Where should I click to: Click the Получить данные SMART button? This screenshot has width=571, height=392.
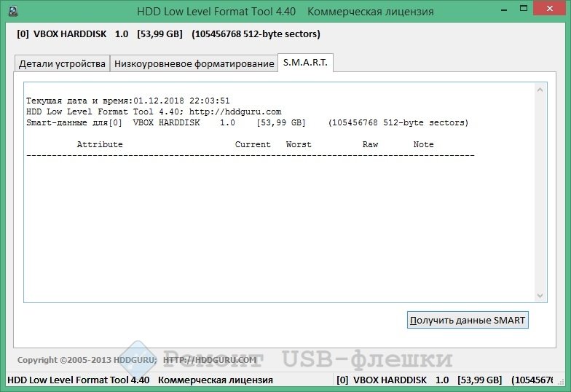[x=468, y=320]
